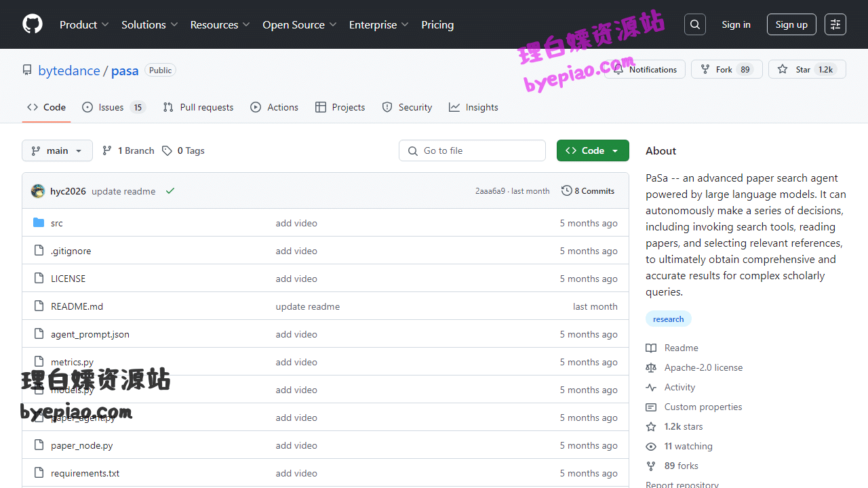This screenshot has width=868, height=488.
Task: Click the GitHub logo icon
Action: pos(33,24)
